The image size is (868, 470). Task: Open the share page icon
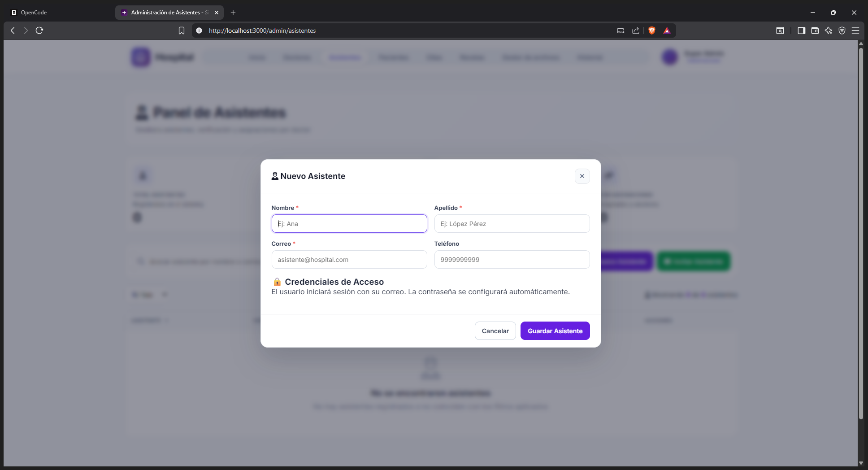(x=635, y=30)
